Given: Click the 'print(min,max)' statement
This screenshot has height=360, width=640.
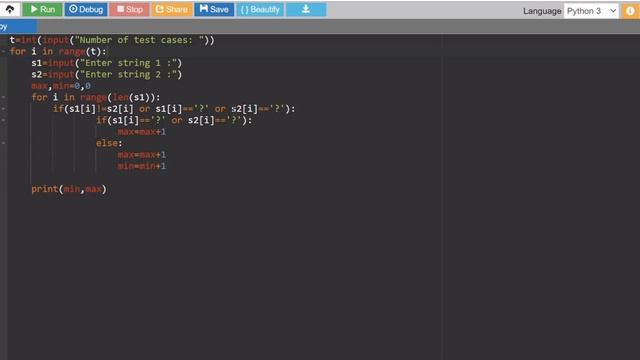Looking at the screenshot, I should [x=69, y=189].
